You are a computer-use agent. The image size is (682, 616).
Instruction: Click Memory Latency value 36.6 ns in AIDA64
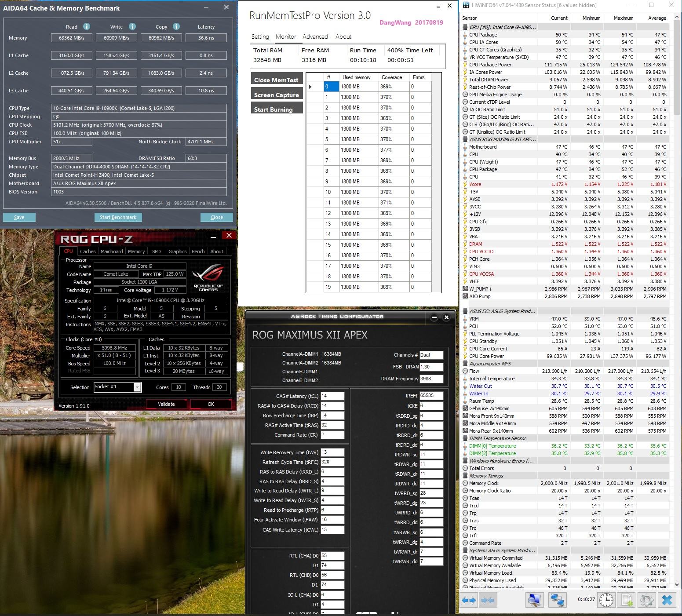206,38
